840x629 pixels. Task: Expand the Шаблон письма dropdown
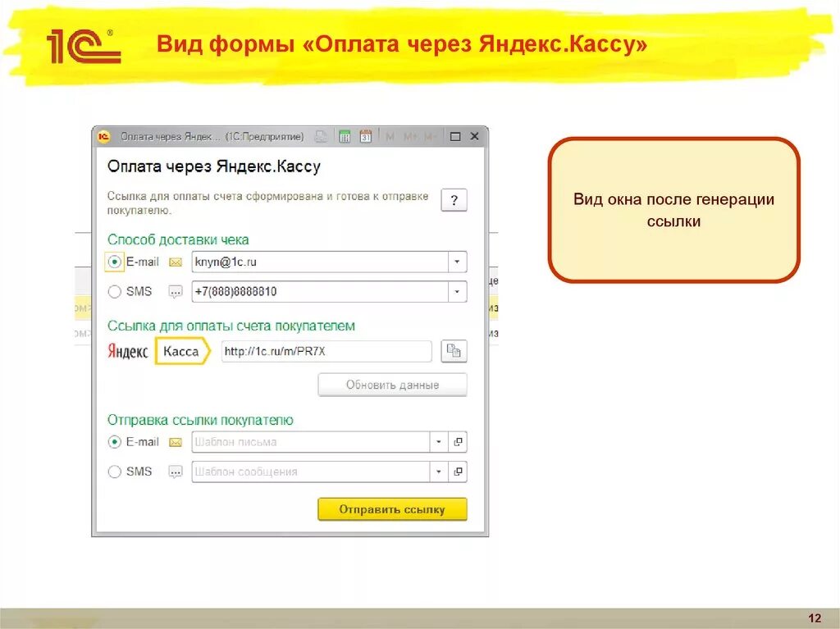pyautogui.click(x=439, y=442)
